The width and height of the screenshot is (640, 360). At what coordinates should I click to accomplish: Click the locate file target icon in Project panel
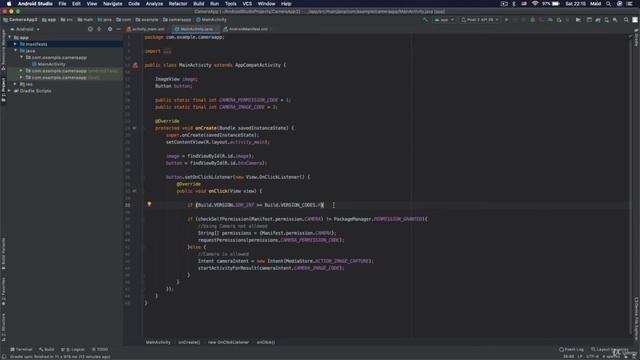(90, 29)
